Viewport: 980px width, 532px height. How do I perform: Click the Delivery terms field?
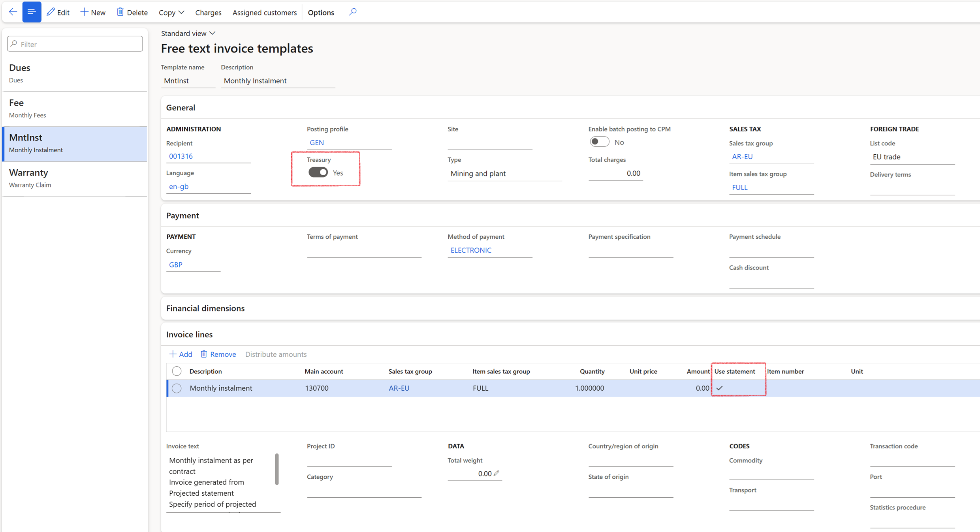[912, 188]
